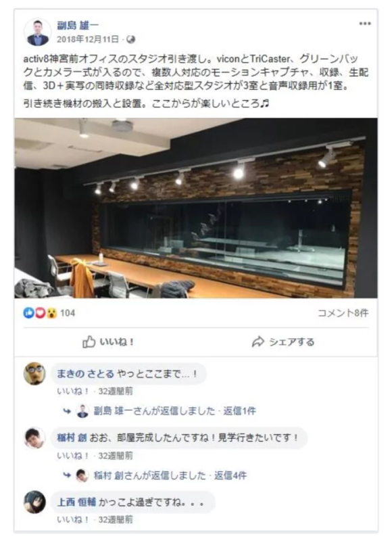Image resolution: width=392 pixels, height=541 pixels.
Task: Open the three-dot post options menu
Action: [x=365, y=24]
